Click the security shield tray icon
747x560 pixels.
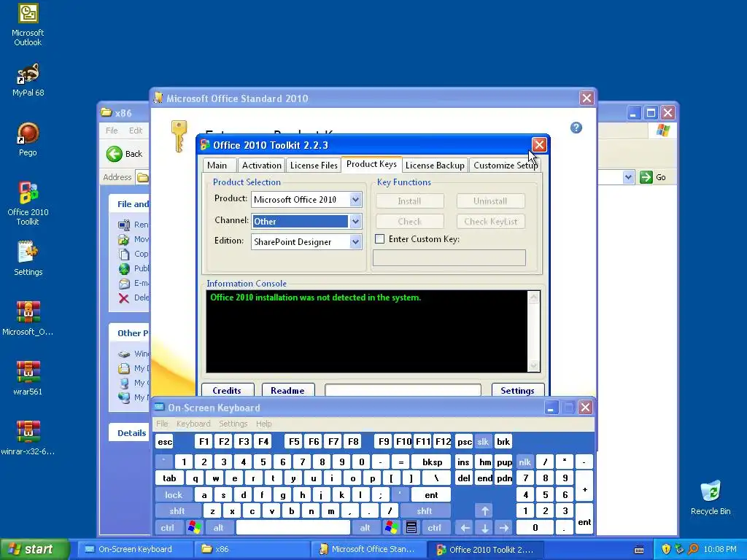666,549
